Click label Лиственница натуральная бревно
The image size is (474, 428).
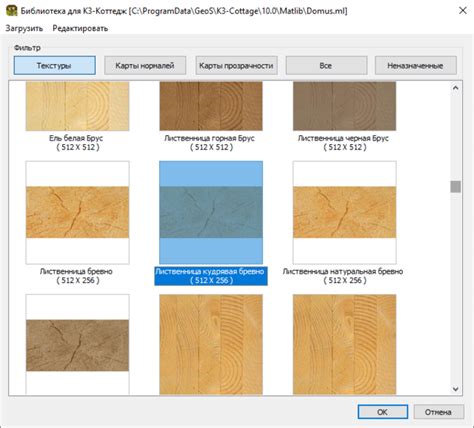(x=343, y=271)
